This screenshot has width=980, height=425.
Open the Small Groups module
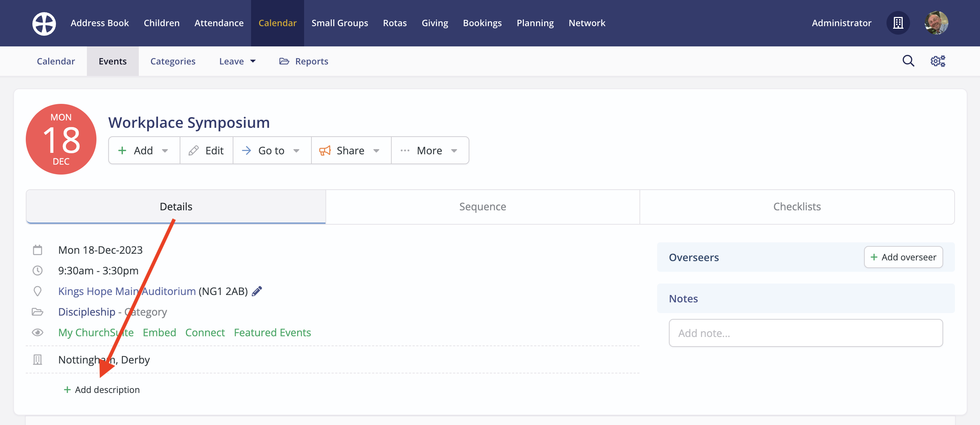click(x=339, y=23)
